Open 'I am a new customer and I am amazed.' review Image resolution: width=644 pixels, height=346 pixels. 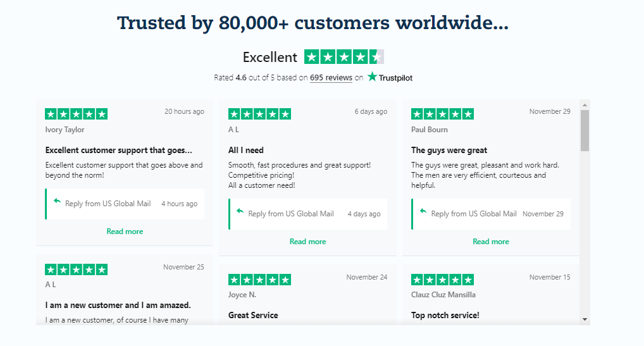(x=118, y=306)
